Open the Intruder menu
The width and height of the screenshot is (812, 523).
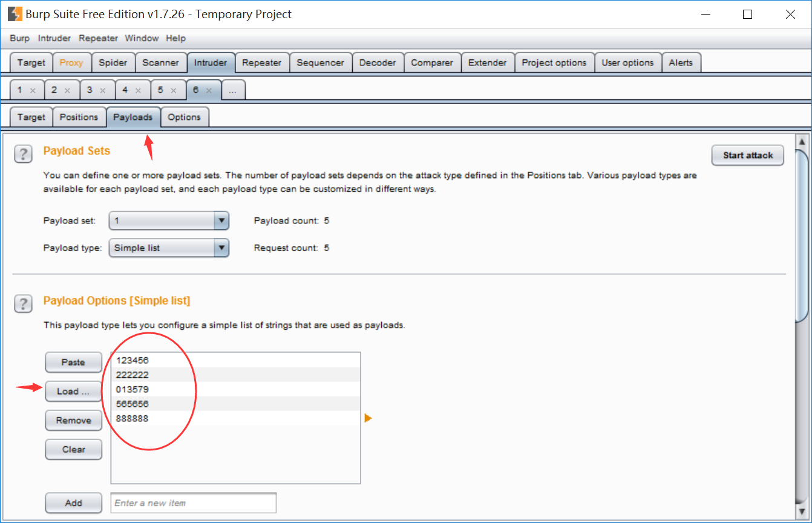(54, 38)
